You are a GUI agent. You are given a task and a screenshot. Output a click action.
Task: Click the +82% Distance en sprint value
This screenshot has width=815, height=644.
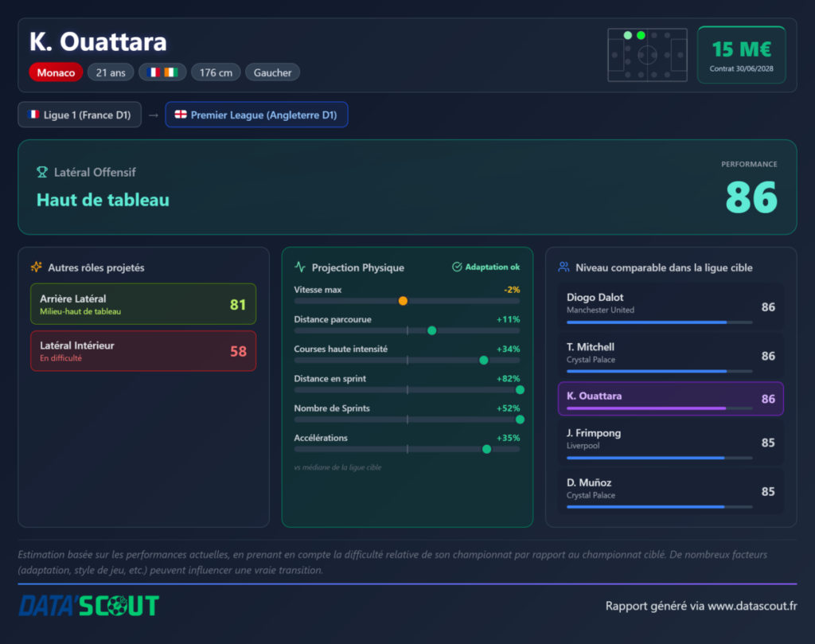coord(508,378)
